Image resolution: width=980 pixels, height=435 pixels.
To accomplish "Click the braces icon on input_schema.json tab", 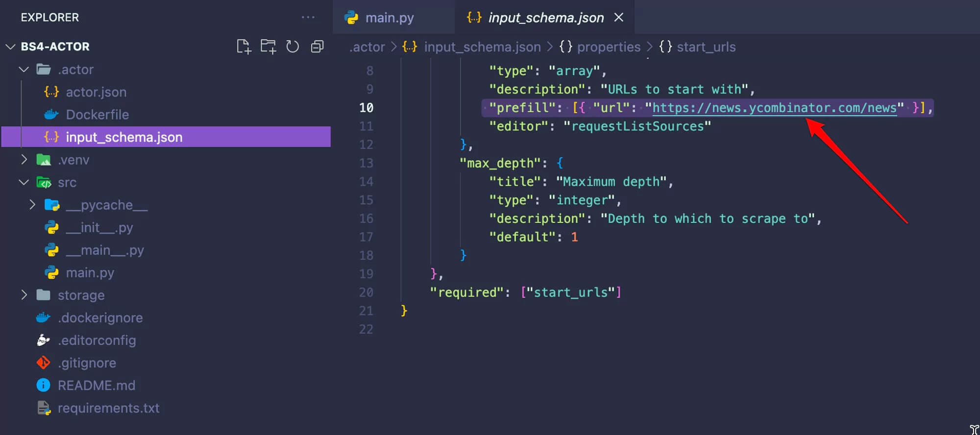I will [474, 18].
